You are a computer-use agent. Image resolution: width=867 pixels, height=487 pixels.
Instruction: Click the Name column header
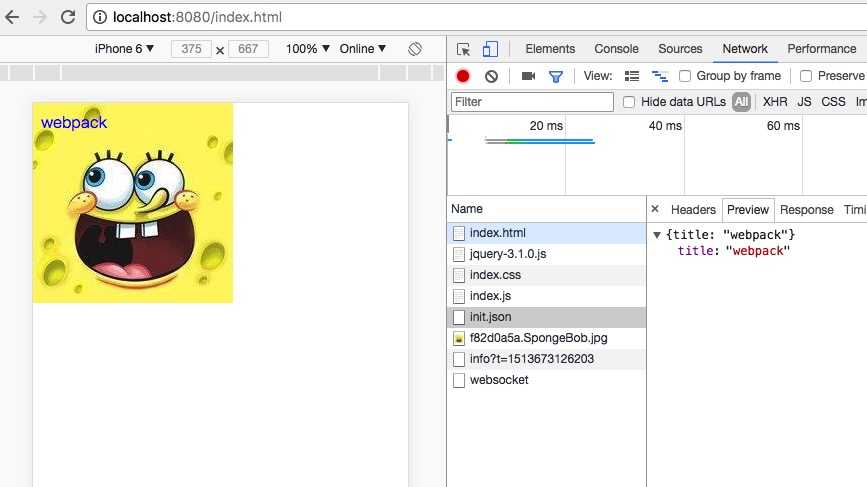click(546, 209)
